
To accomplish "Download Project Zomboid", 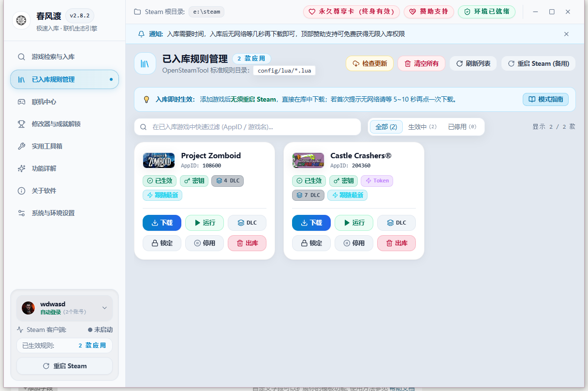I will 162,223.
